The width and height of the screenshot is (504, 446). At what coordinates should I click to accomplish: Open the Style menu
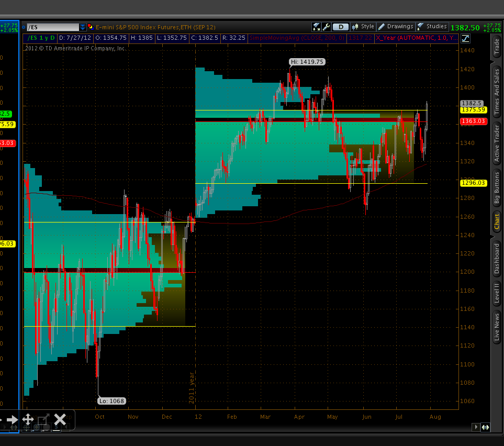[363, 27]
